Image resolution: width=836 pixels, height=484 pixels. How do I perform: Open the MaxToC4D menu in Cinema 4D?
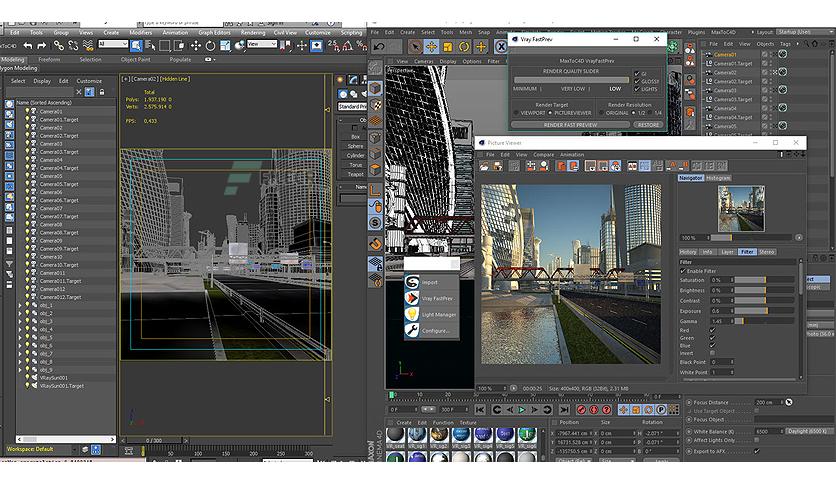coord(723,32)
